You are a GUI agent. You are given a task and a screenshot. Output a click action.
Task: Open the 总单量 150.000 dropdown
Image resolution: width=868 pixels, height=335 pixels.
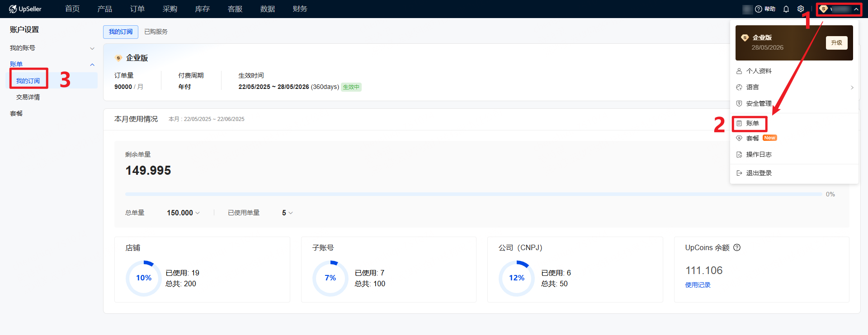coord(198,213)
